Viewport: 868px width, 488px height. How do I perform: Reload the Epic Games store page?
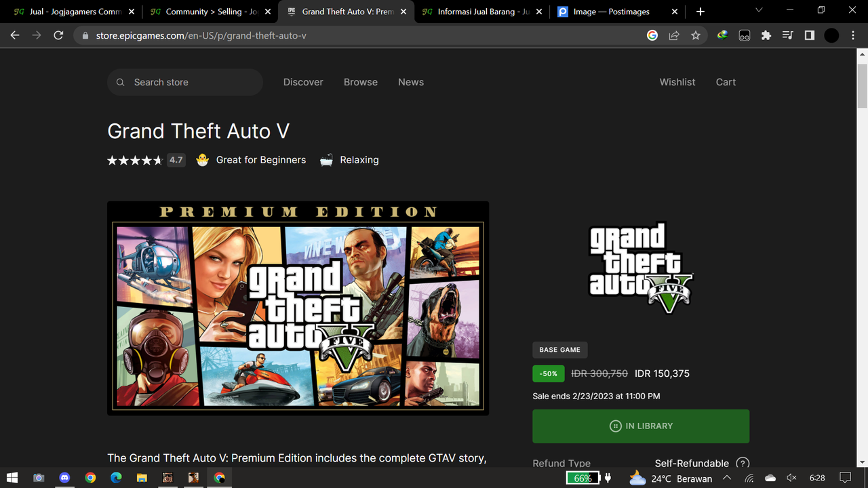(x=58, y=35)
